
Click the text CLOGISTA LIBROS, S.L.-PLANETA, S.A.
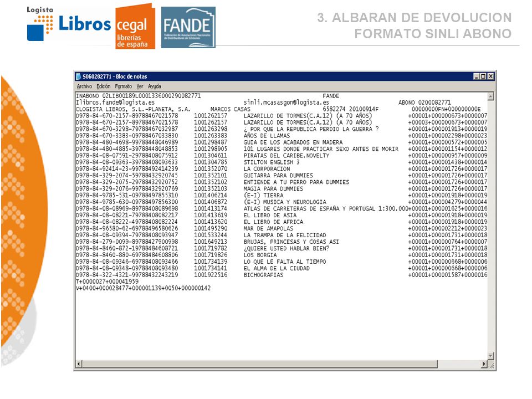tap(133, 109)
